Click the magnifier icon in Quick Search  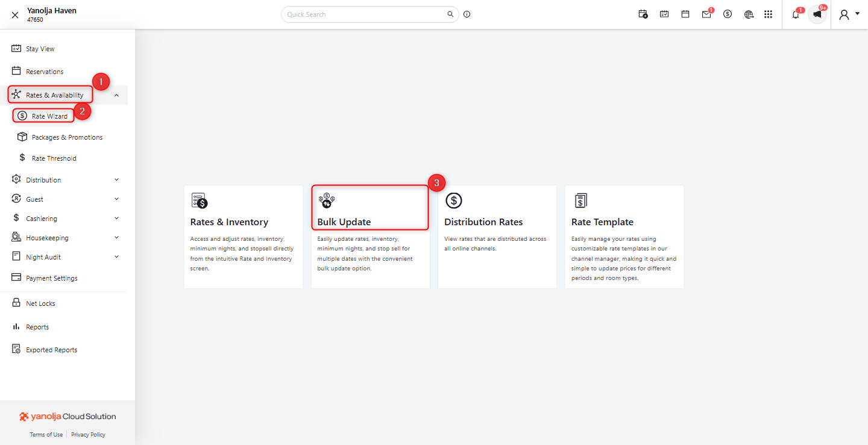(450, 14)
